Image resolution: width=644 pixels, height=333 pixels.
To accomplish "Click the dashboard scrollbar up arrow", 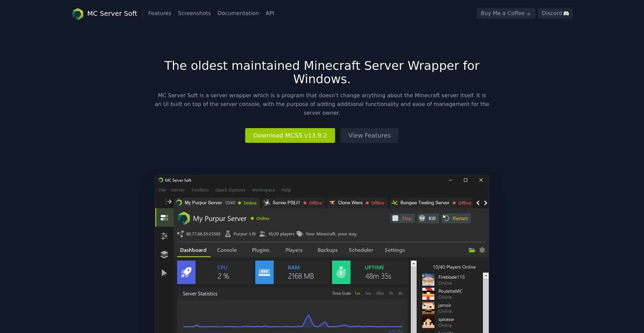I will pos(414,264).
